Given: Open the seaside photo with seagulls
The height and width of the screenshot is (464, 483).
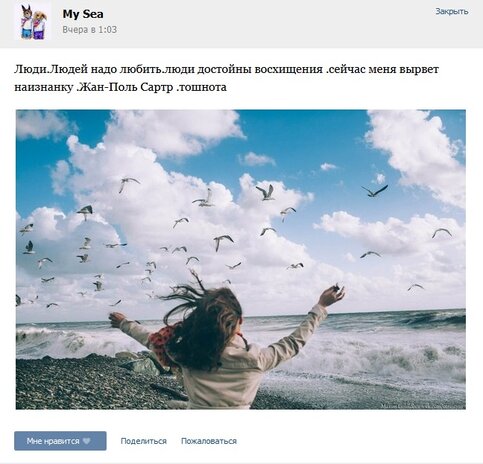Looking at the screenshot, I should pos(241,259).
